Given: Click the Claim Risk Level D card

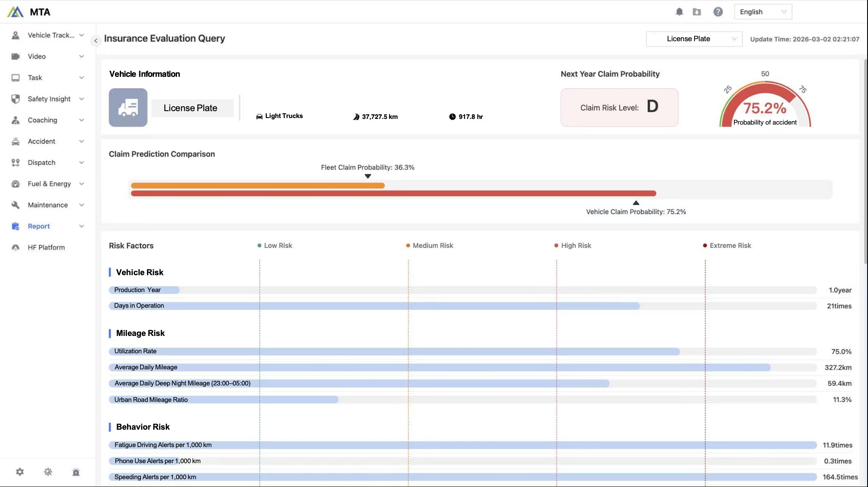Looking at the screenshot, I should (619, 108).
